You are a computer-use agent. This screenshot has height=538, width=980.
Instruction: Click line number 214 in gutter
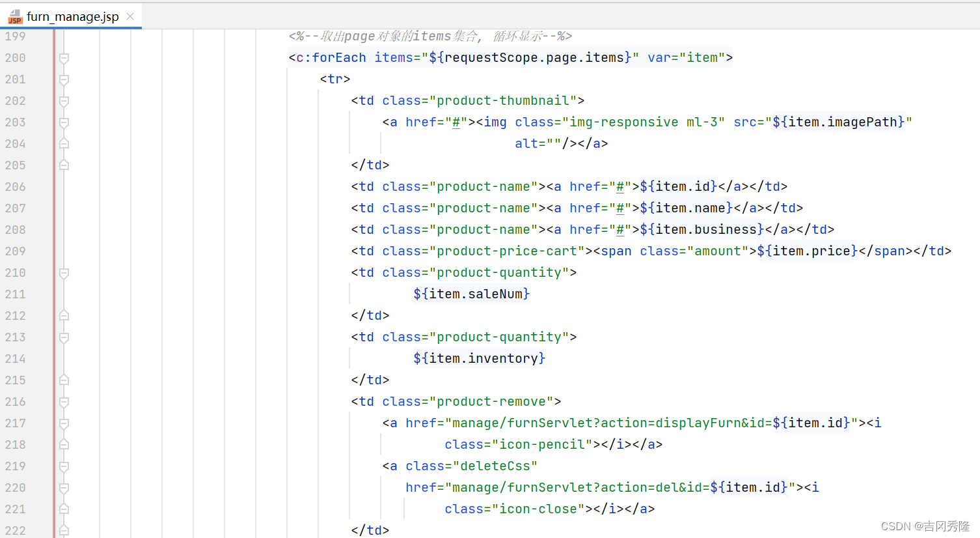tap(15, 359)
